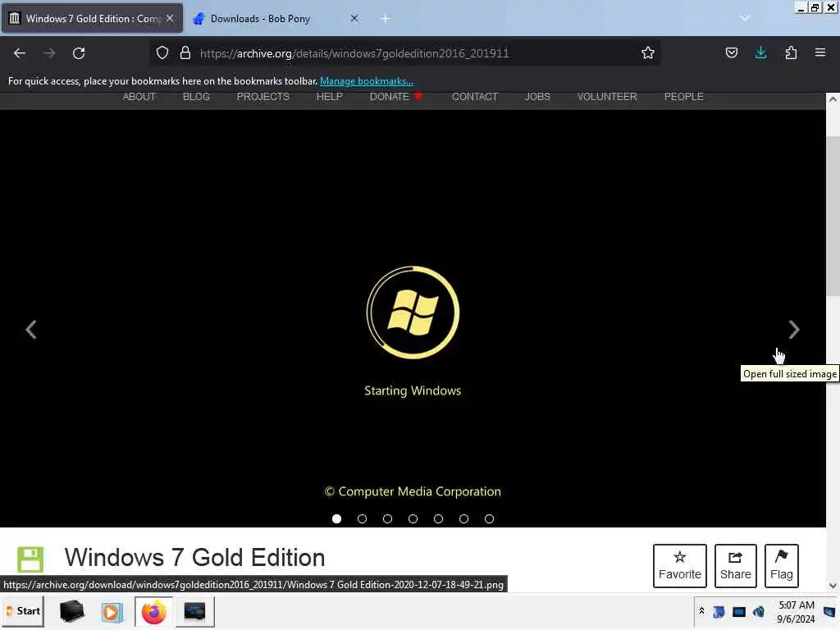840x630 pixels.
Task: Open the full sized Starting Windows image
Action: tap(413, 319)
